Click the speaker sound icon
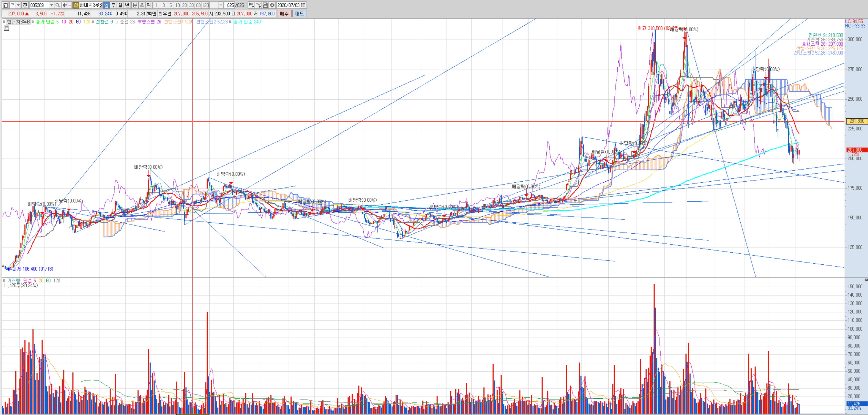 [x=65, y=5]
